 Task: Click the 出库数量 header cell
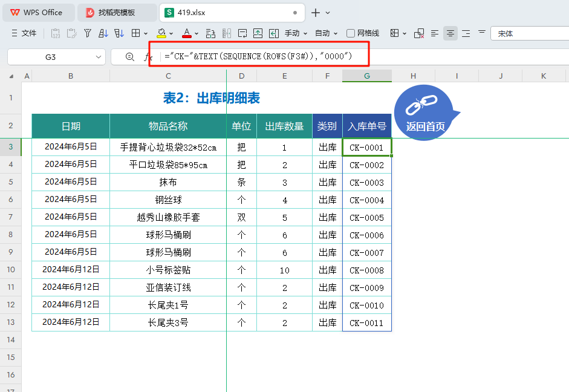tap(284, 126)
